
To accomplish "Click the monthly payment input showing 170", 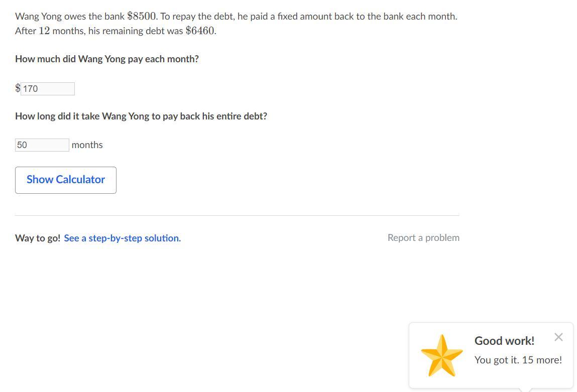I will click(x=48, y=89).
